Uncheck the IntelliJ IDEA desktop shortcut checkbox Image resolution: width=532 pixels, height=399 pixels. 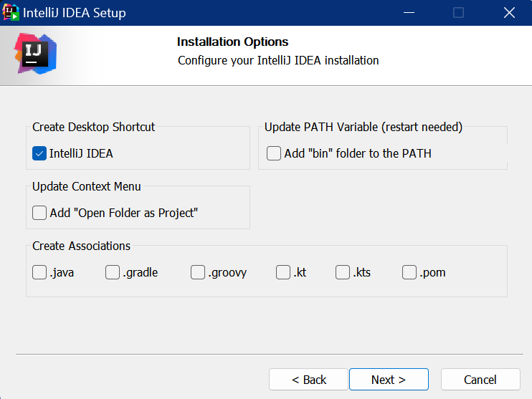(x=39, y=153)
